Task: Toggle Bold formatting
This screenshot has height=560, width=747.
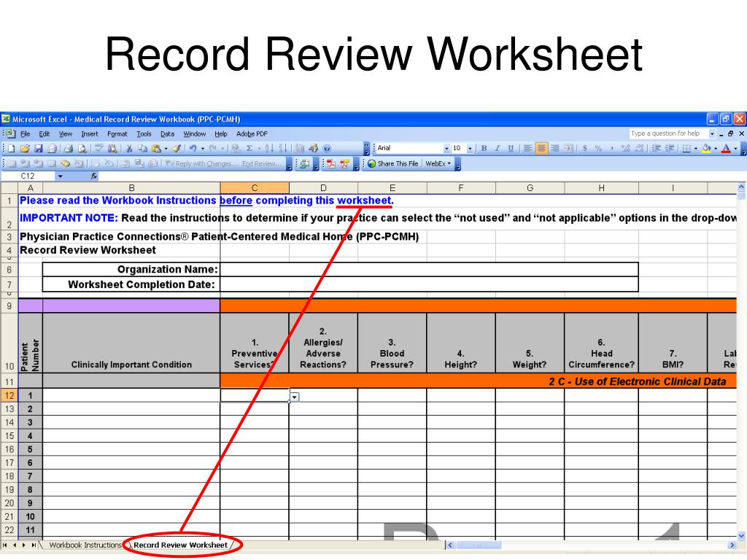Action: [x=484, y=149]
